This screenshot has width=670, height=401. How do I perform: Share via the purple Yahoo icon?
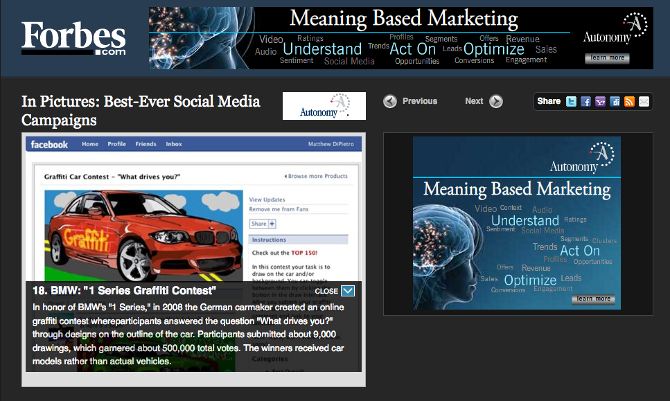(x=600, y=101)
